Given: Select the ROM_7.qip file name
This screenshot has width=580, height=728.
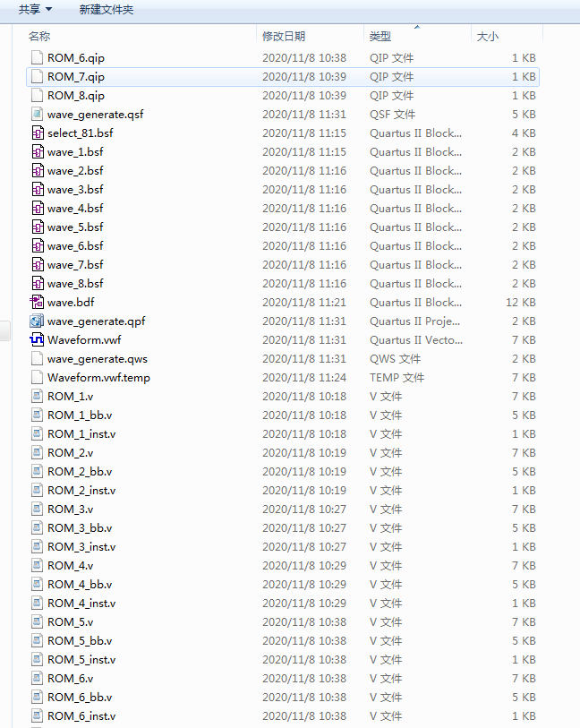Looking at the screenshot, I should coord(76,76).
